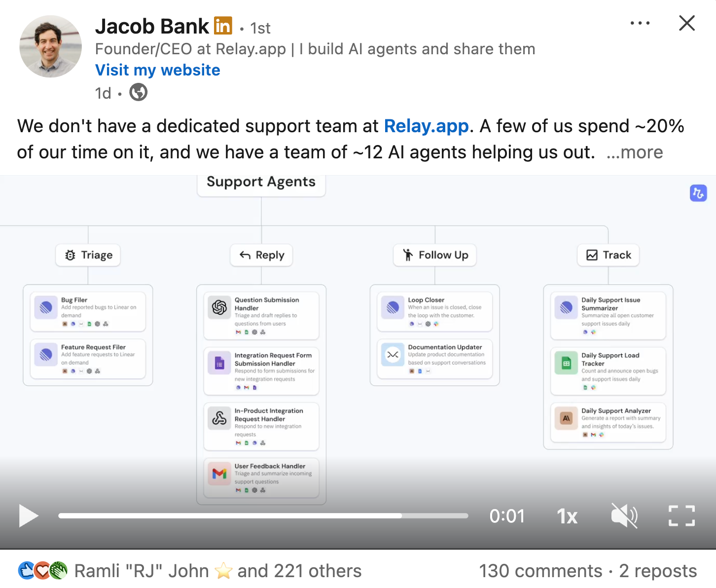
Task: Unmute the video with the speaker icon
Action: pos(624,516)
